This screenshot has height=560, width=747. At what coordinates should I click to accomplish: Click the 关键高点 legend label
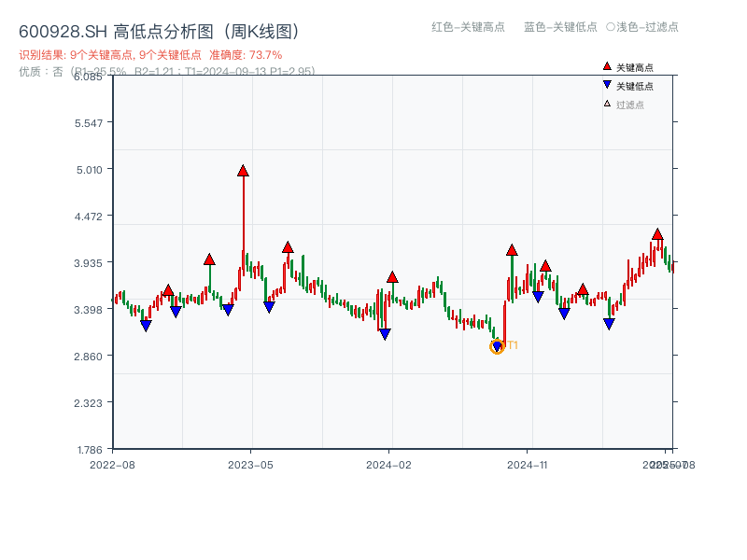(x=635, y=67)
